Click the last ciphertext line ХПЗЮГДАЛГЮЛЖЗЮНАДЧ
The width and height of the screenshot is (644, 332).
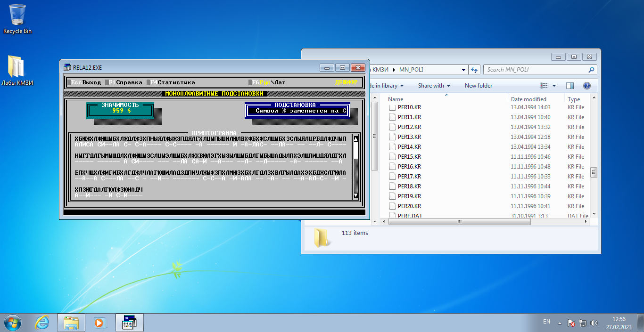click(108, 189)
